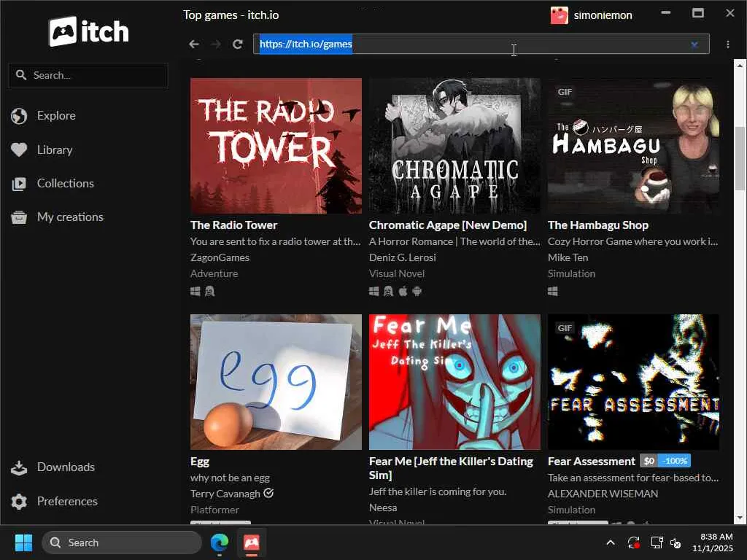Show hidden tray icons chevron
The image size is (747, 560).
tap(611, 542)
